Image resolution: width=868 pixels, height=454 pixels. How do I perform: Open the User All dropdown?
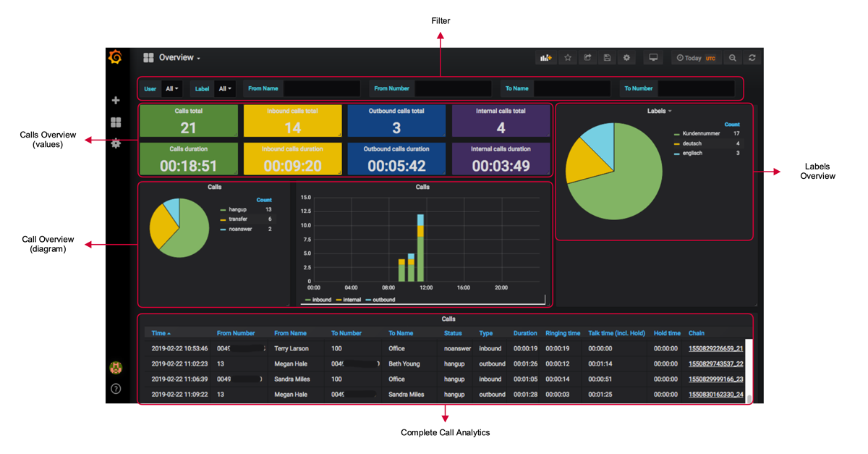tap(172, 89)
